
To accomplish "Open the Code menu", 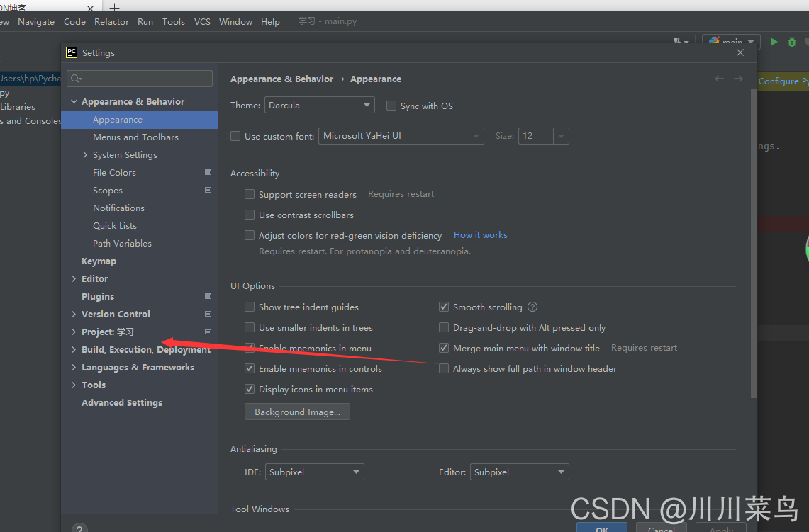I will pyautogui.click(x=75, y=22).
